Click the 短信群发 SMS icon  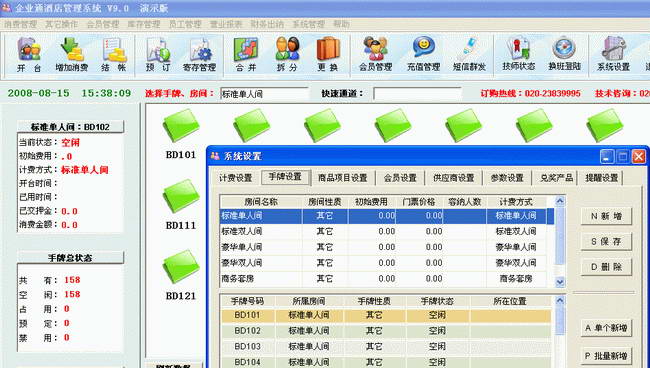tap(469, 55)
